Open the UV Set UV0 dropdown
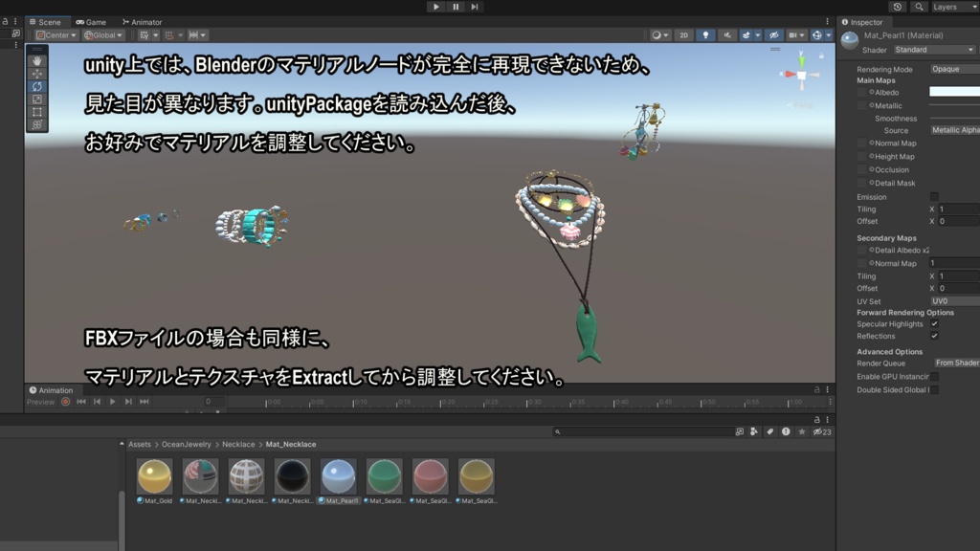Viewport: 980px width, 551px height. (954, 301)
